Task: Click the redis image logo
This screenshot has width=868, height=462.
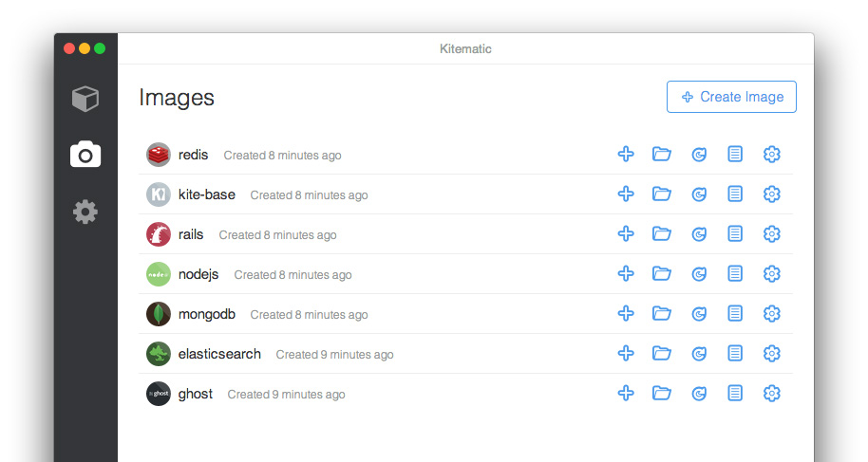Action: [x=159, y=155]
